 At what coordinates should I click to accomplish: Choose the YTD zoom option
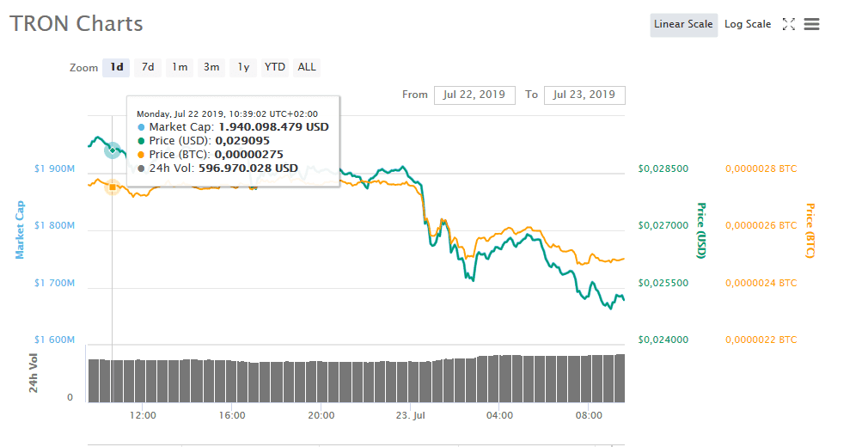[x=275, y=67]
